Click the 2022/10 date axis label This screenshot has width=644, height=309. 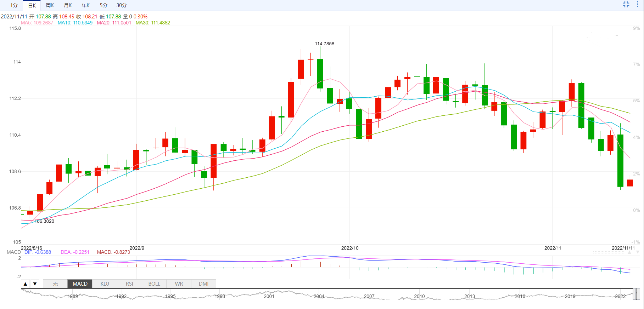pyautogui.click(x=350, y=248)
